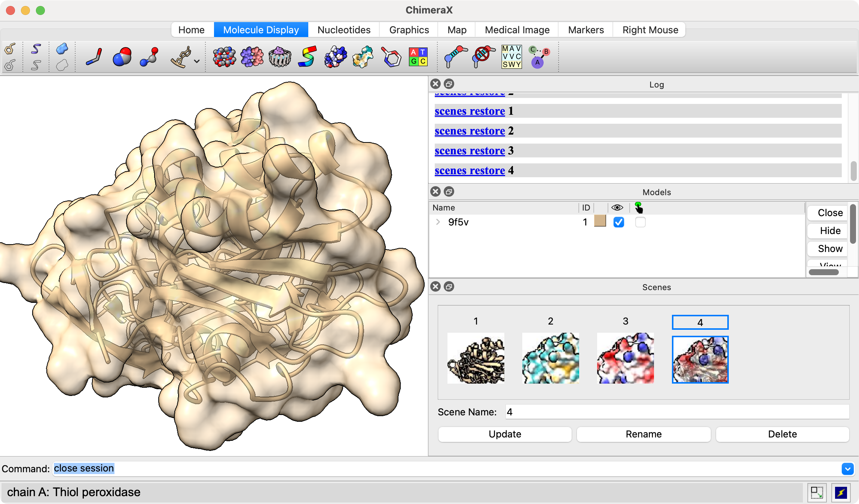Screen dimensions: 859x504
Task: Open the plain cartoon style dropdown arrow
Action: click(197, 61)
